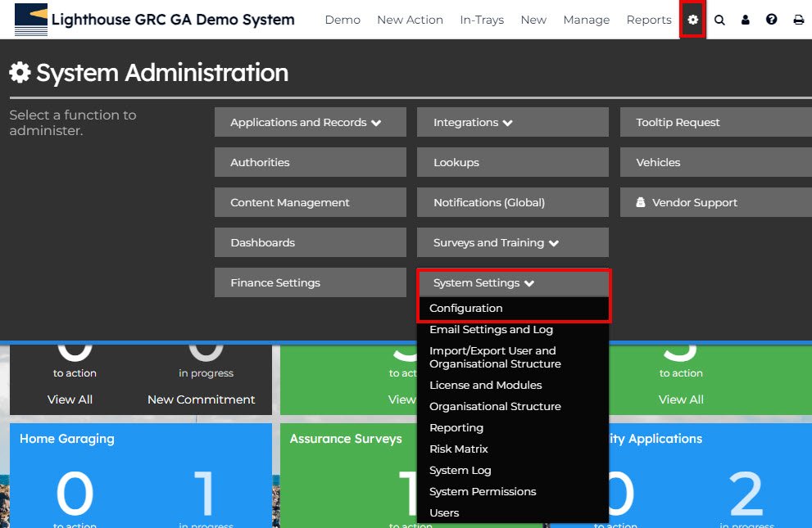Expand the Integrations dropdown

[512, 123]
